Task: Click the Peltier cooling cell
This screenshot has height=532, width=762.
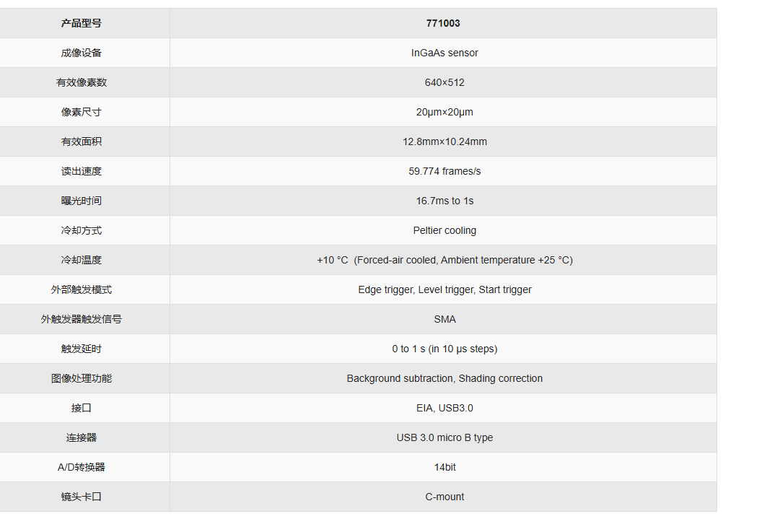Action: click(444, 230)
